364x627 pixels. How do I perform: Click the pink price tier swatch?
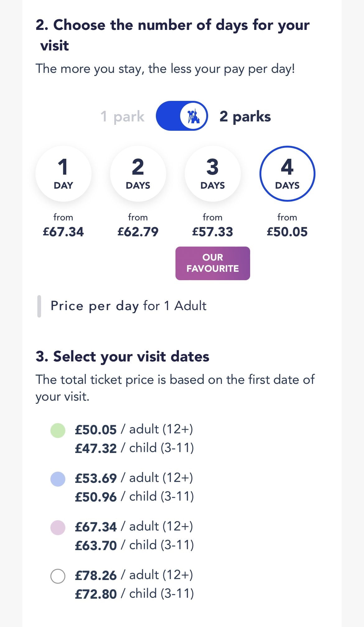click(x=58, y=528)
